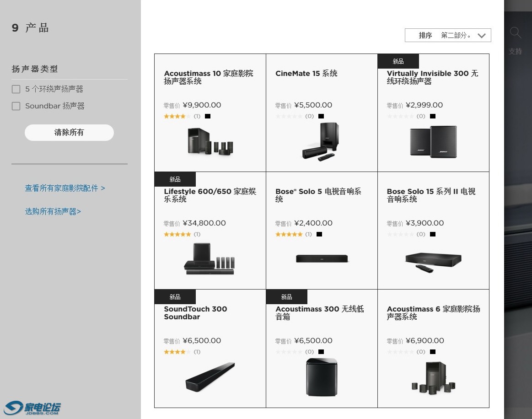This screenshot has width=532, height=419.
Task: Click the CineMate 15 product image
Action: [320, 141]
